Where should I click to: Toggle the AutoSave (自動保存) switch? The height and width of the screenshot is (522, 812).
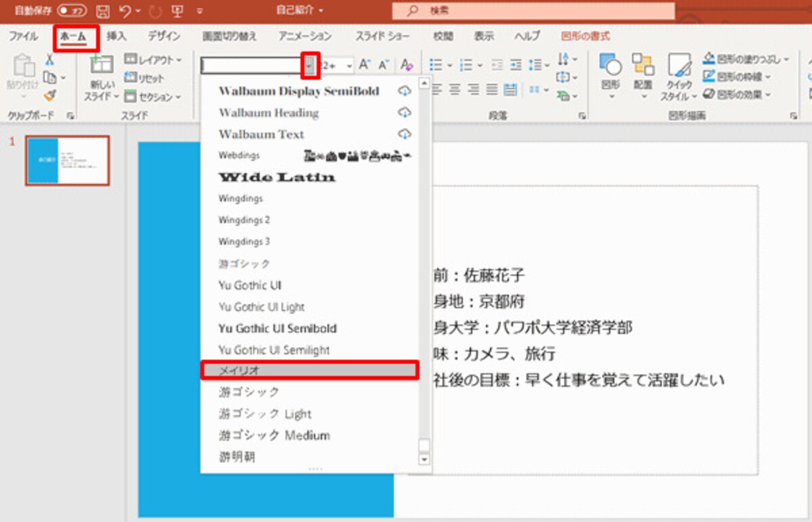(72, 11)
